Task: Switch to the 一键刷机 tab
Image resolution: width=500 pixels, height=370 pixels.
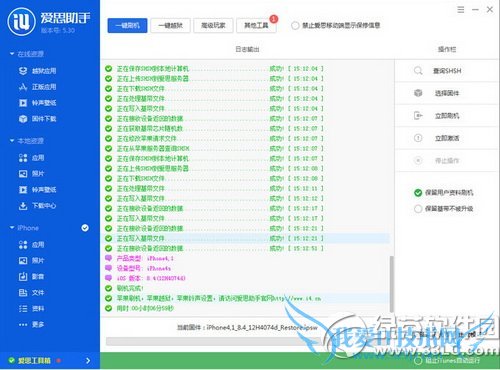Action: click(127, 25)
